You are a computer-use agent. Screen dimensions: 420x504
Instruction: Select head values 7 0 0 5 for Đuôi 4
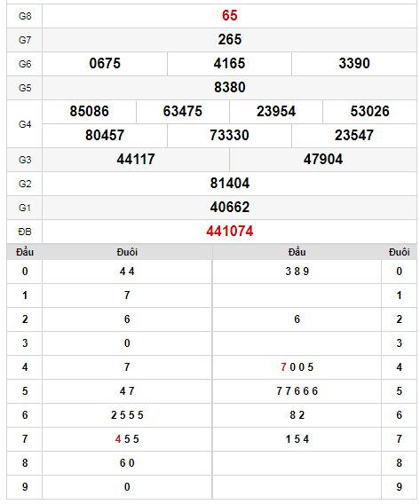tap(297, 367)
